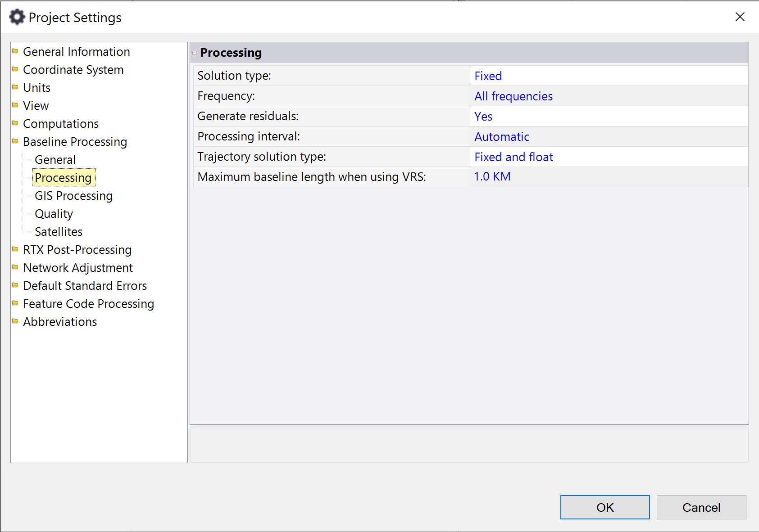The image size is (759, 532).
Task: Go to the Satellites settings page
Action: (x=59, y=232)
